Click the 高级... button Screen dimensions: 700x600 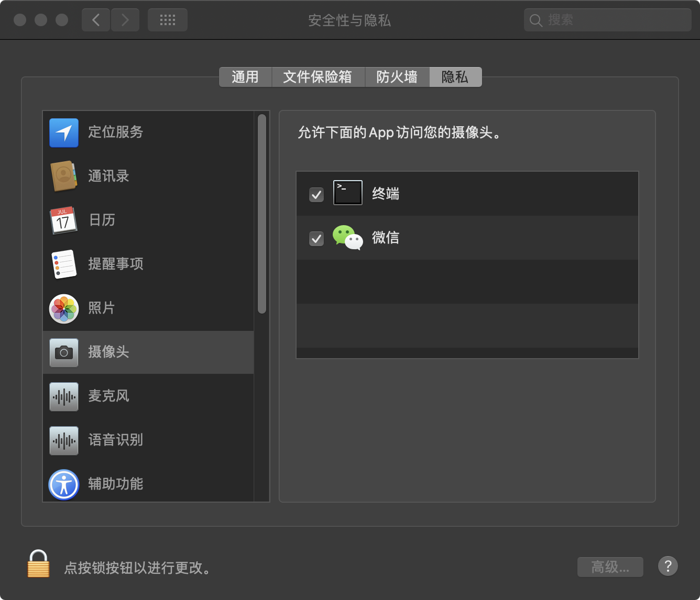tap(610, 566)
